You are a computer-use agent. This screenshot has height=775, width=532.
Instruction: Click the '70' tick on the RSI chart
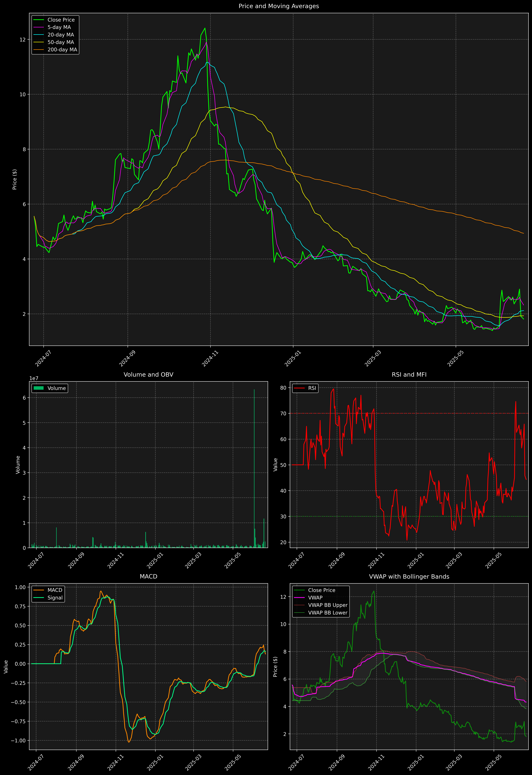coord(283,414)
